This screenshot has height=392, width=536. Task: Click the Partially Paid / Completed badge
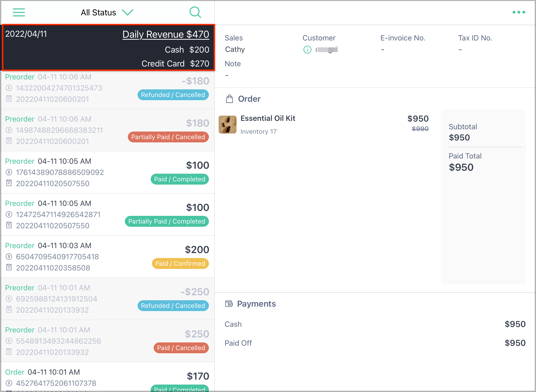pyautogui.click(x=167, y=221)
